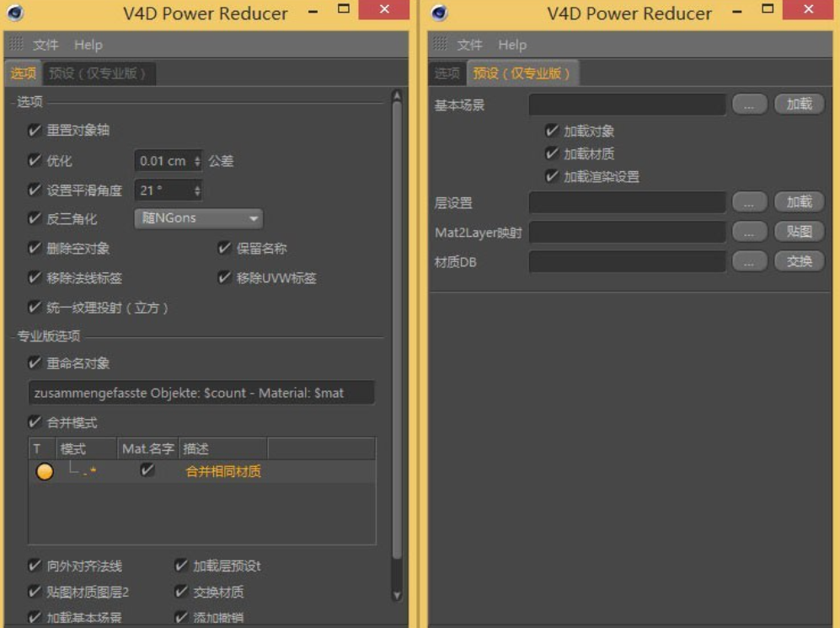The image size is (840, 628).
Task: Switch to 预设（仅专业版）tab in left window
Action: point(98,73)
